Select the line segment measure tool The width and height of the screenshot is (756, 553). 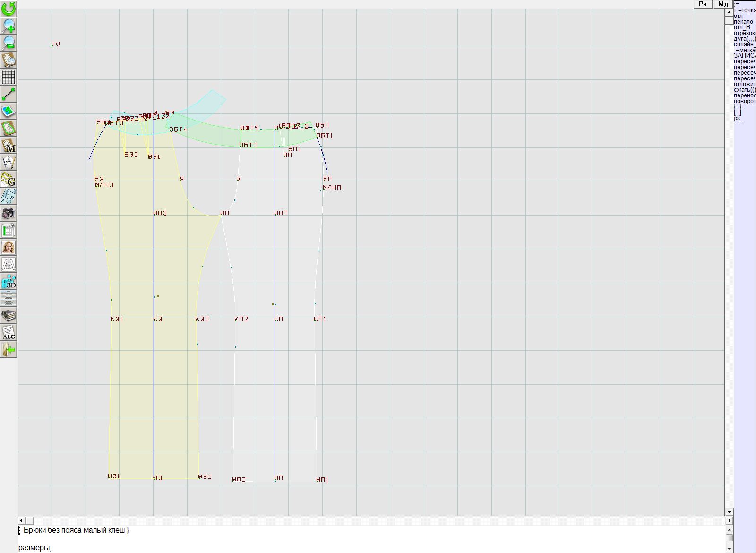coord(9,94)
